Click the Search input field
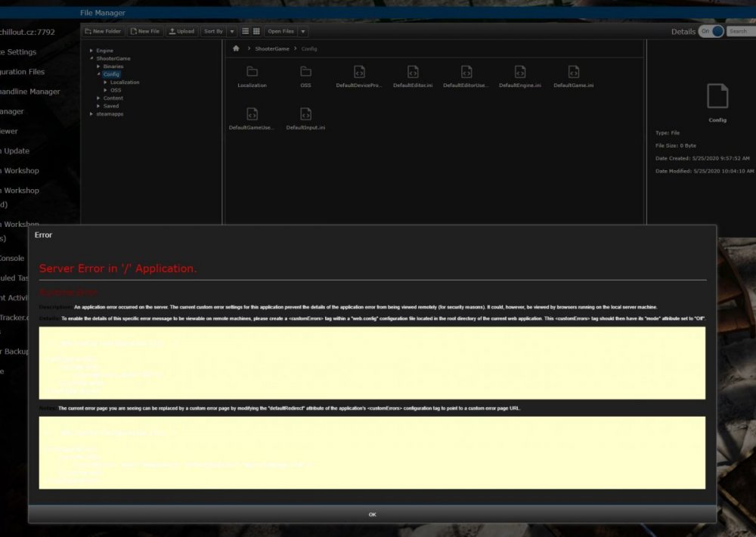 click(x=740, y=32)
